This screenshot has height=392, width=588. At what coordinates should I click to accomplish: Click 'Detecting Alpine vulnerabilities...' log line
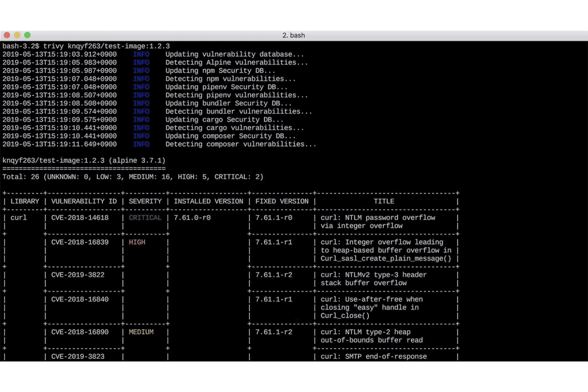point(237,63)
